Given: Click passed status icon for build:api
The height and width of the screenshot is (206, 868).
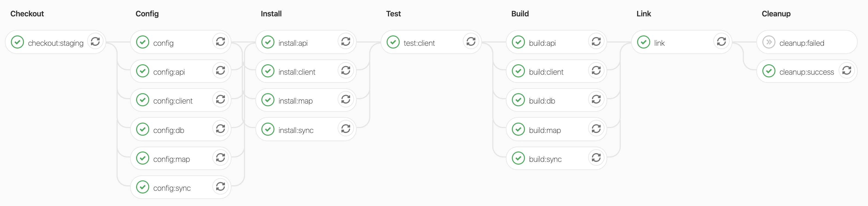Looking at the screenshot, I should coord(518,42).
